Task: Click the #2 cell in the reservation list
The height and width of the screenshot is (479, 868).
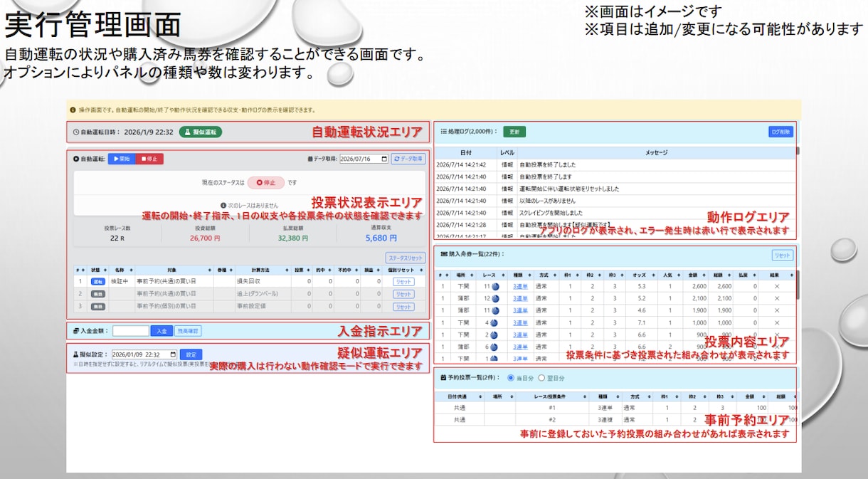Action: click(551, 420)
